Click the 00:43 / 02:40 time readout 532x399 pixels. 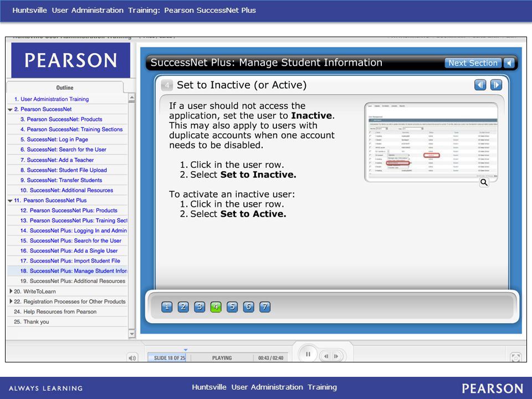(271, 358)
